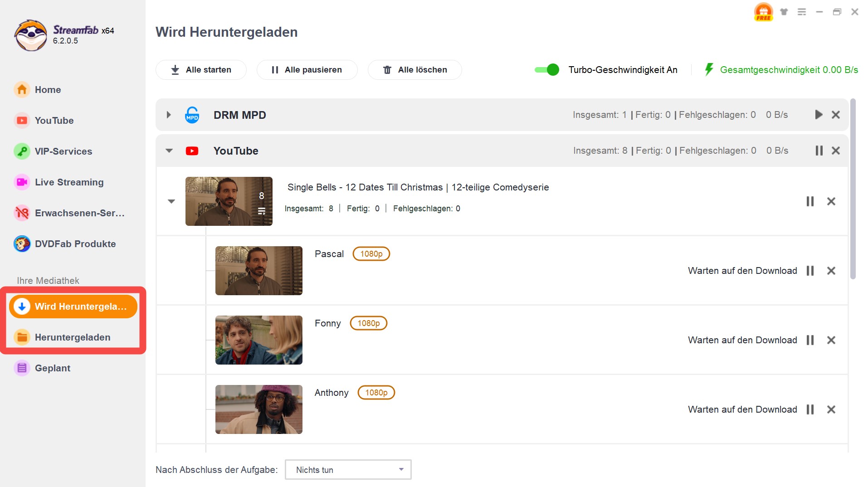868x487 pixels.
Task: Open the hamburger main menu
Action: [802, 12]
